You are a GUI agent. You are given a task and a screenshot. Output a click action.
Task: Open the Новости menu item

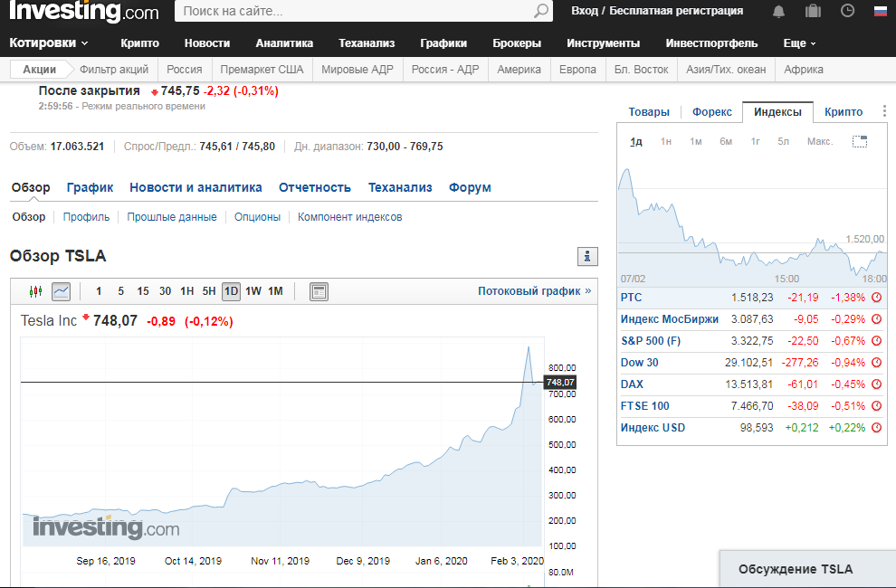coord(207,43)
